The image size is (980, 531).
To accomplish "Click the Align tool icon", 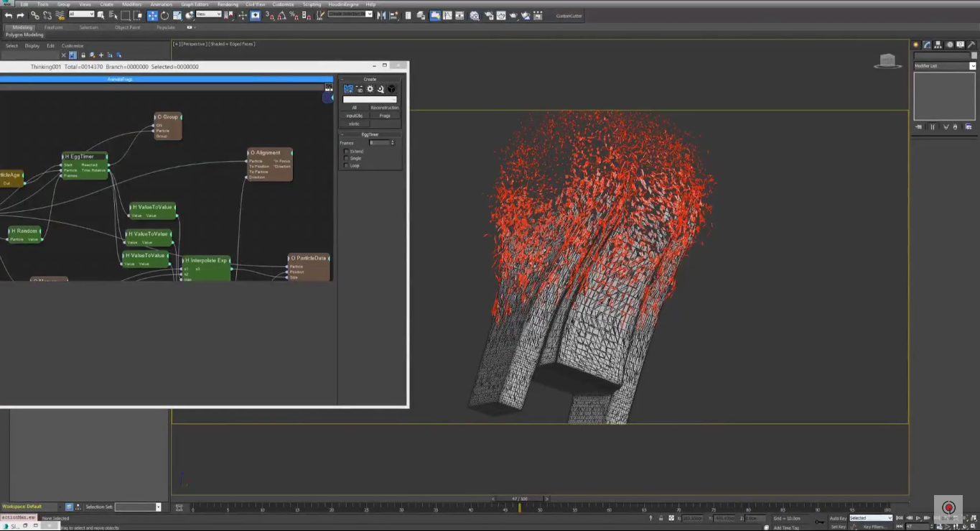I will 394,15.
